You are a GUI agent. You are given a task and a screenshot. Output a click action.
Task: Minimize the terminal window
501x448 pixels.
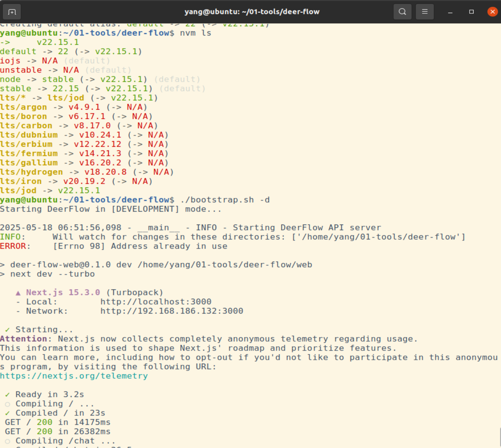point(450,12)
